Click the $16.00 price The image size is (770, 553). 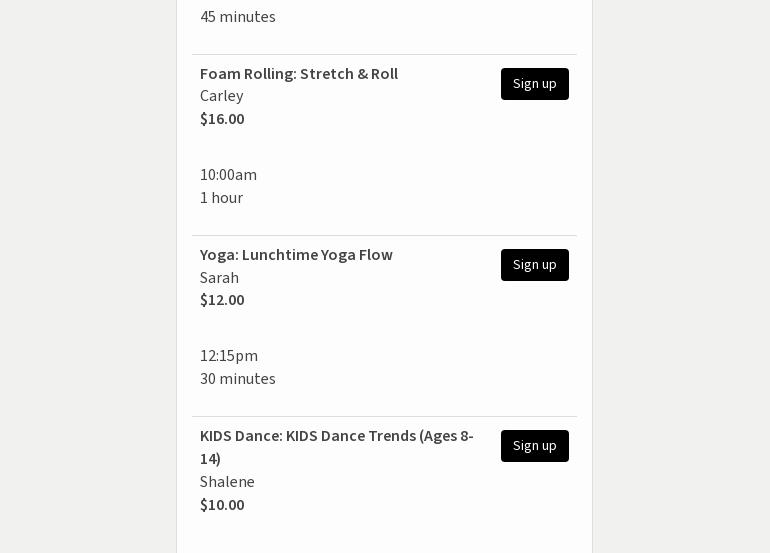(x=222, y=119)
